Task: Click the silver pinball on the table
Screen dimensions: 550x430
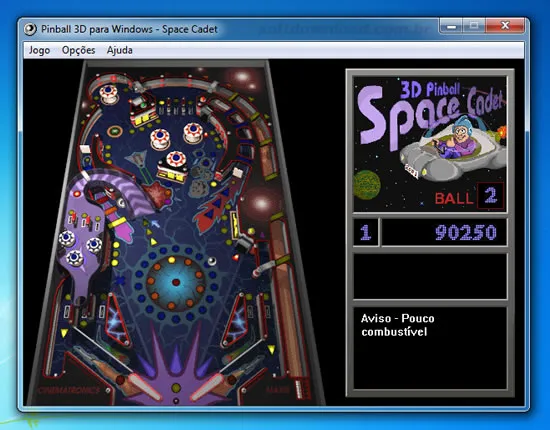Action: tap(212, 261)
